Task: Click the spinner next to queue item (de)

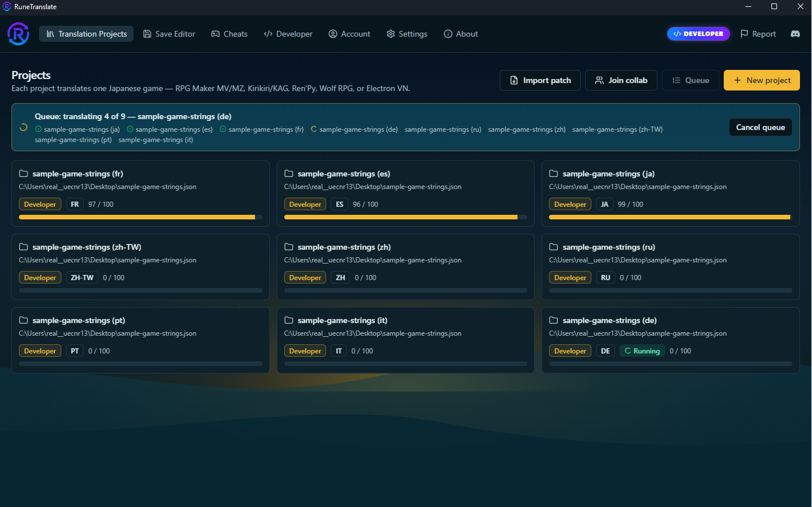Action: [314, 129]
